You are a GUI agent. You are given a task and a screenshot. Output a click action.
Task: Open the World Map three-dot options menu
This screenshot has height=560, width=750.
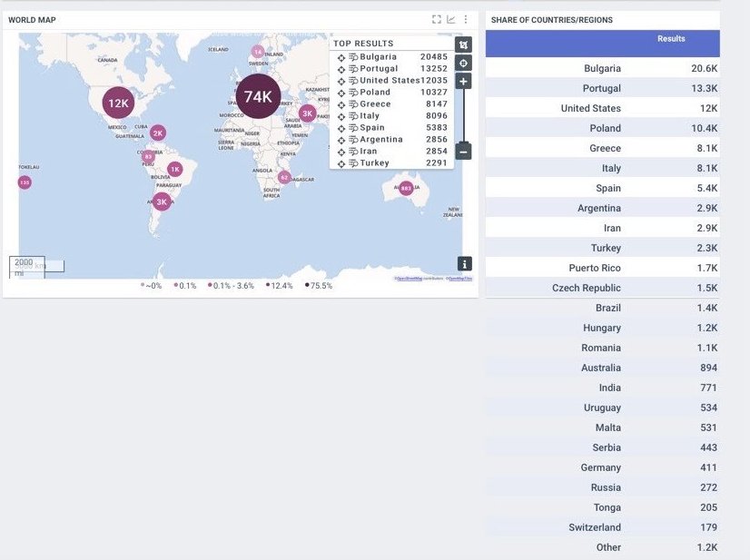click(466, 19)
